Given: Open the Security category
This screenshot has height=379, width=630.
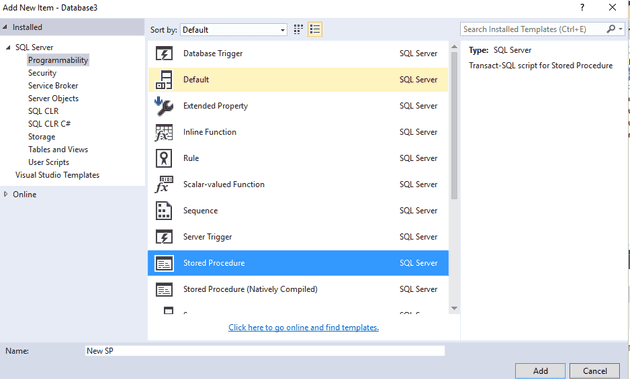Looking at the screenshot, I should tap(42, 73).
